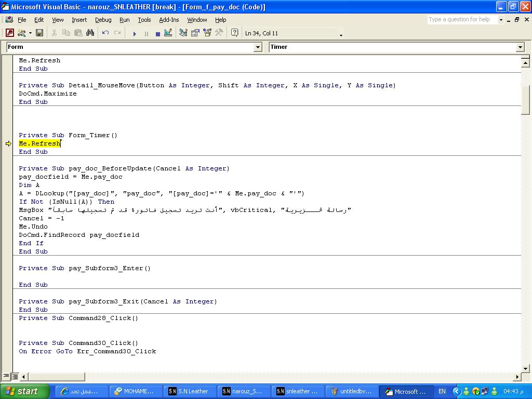Click the 'Private Sub Form_Timer()' line
532x399 pixels.
tap(68, 135)
